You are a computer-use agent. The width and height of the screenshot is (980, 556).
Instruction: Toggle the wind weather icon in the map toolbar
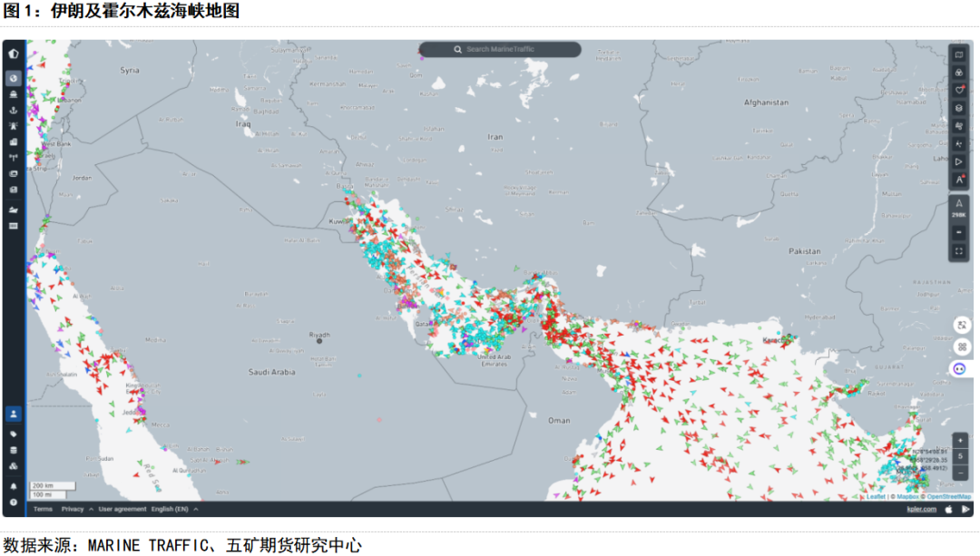coord(959,125)
